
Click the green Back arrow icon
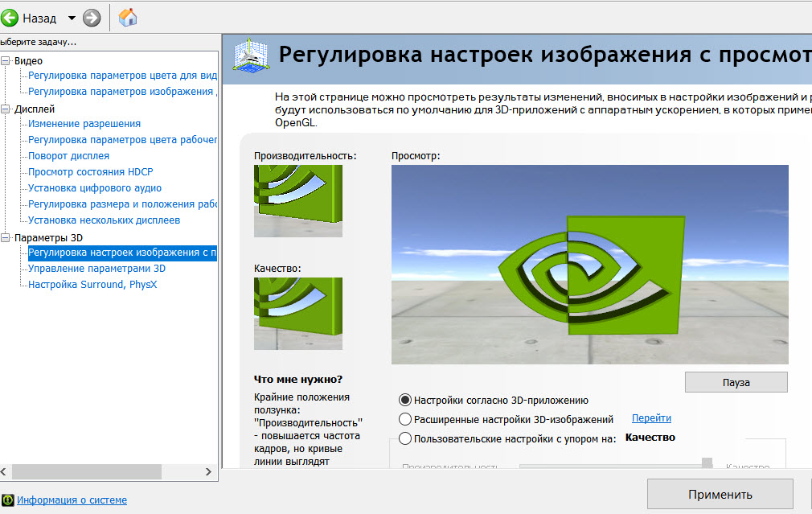(x=9, y=19)
